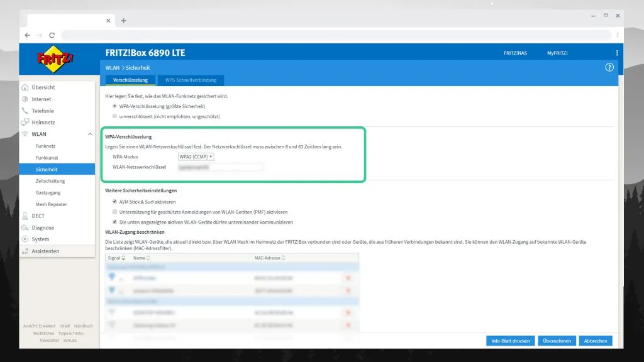The image size is (644, 362).
Task: Click the Assistenten wizard icon
Action: pyautogui.click(x=25, y=251)
